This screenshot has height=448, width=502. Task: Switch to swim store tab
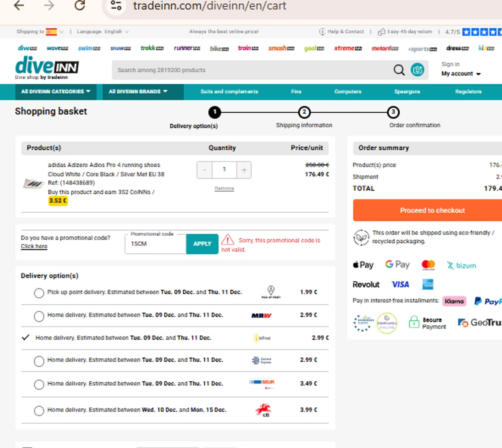[x=89, y=48]
